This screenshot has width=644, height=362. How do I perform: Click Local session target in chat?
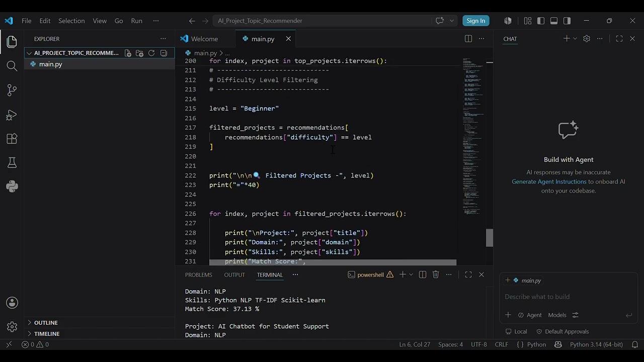(x=517, y=331)
